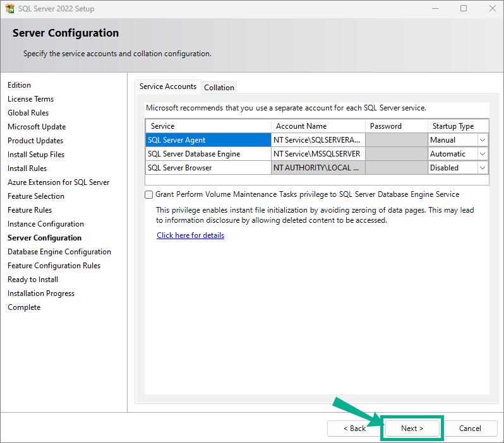This screenshot has height=443, width=504.
Task: Maximize the SQL Server 2022 Setup window
Action: coord(464,8)
